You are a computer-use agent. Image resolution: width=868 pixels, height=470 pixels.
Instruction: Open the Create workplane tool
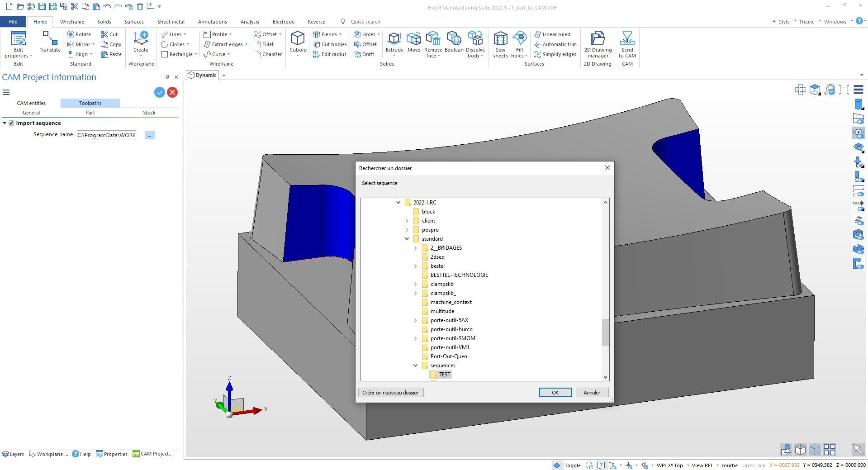[141, 44]
